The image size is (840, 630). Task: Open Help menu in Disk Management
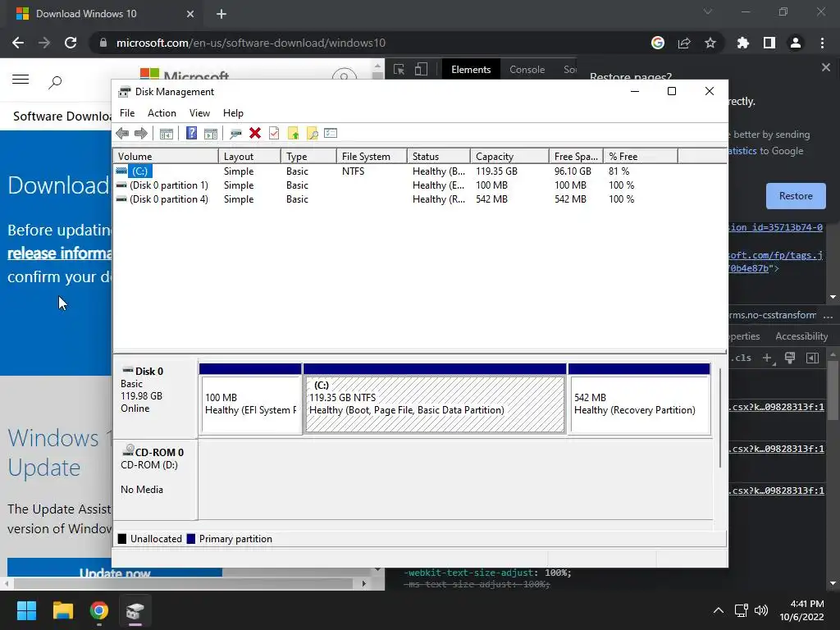tap(233, 113)
